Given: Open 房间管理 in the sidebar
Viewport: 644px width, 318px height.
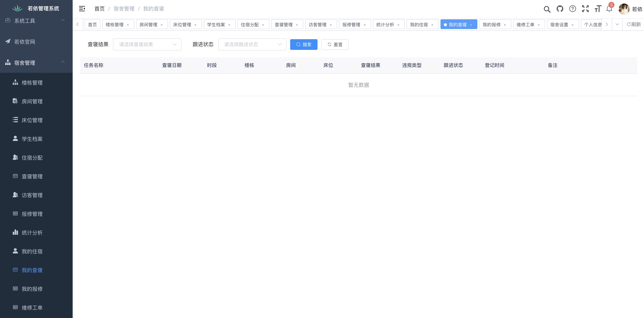Looking at the screenshot, I should click(36, 101).
